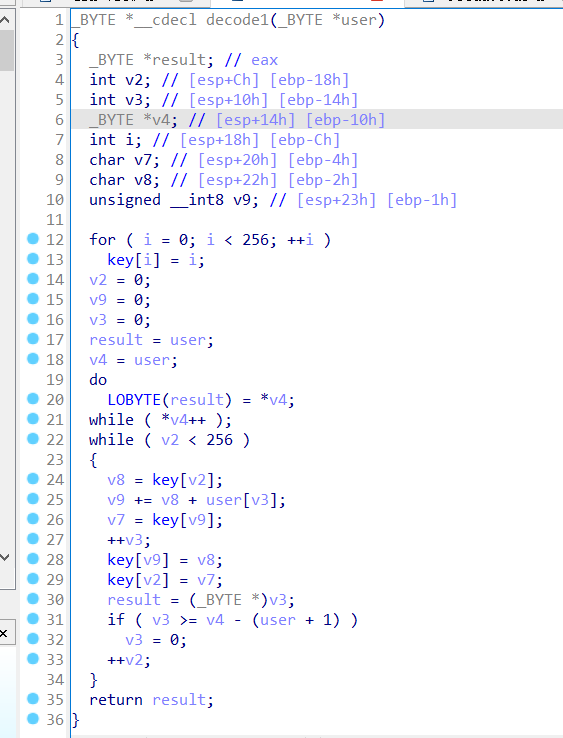The image size is (563, 738).
Task: Click the 'do' keyword on line 19
Action: click(x=98, y=380)
